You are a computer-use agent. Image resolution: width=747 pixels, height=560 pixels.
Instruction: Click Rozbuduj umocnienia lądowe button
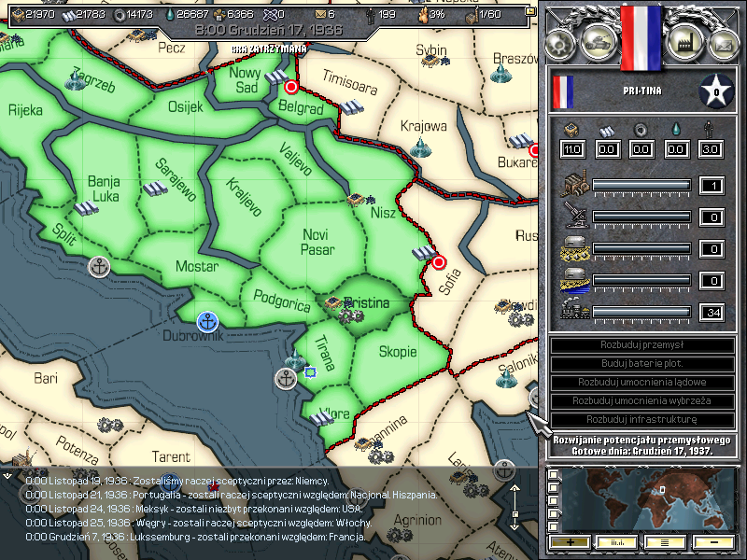641,382
